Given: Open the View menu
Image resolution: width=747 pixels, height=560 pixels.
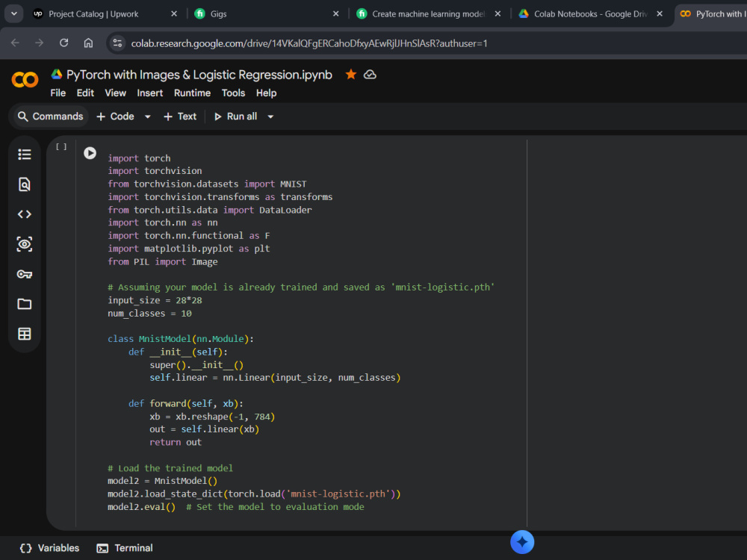Looking at the screenshot, I should (x=115, y=93).
